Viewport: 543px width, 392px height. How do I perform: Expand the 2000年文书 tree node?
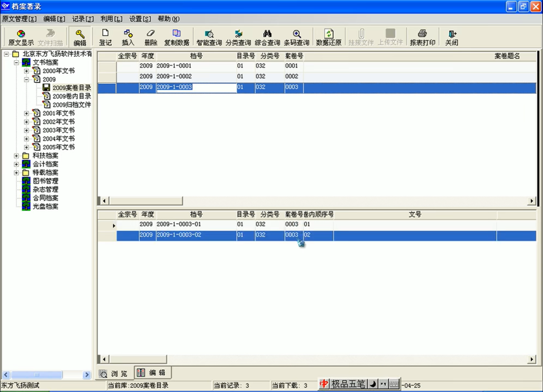26,71
